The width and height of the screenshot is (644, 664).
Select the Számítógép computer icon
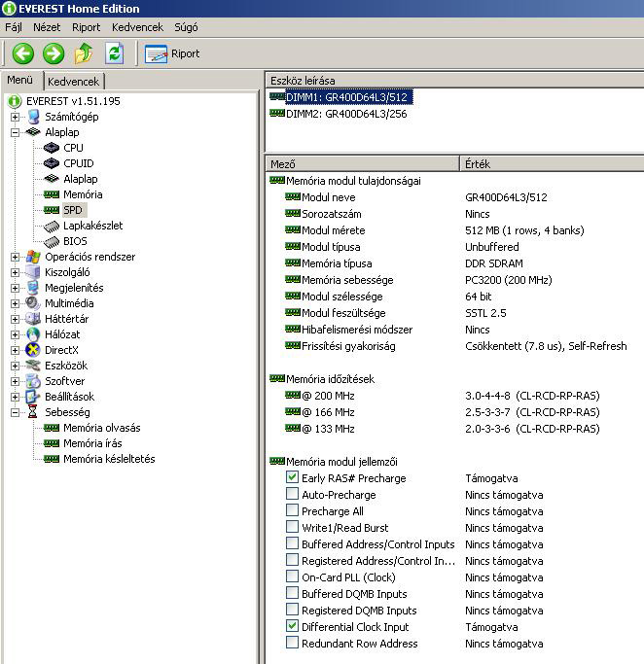(33, 117)
